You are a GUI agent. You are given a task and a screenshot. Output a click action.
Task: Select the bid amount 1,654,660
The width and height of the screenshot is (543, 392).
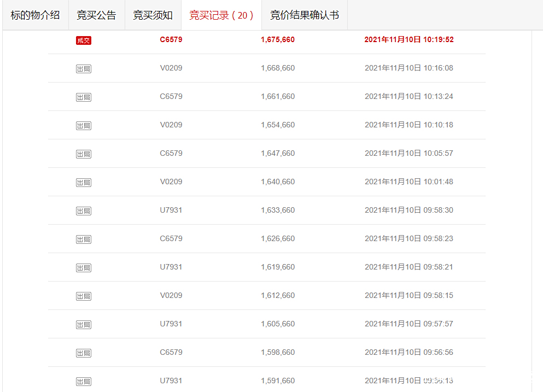[x=278, y=125]
